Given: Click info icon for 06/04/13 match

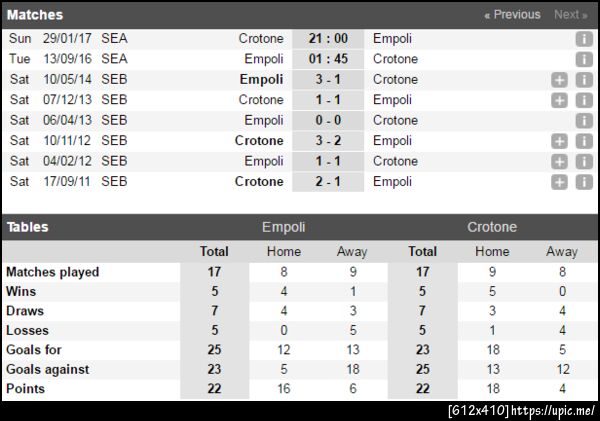Looking at the screenshot, I should [584, 121].
